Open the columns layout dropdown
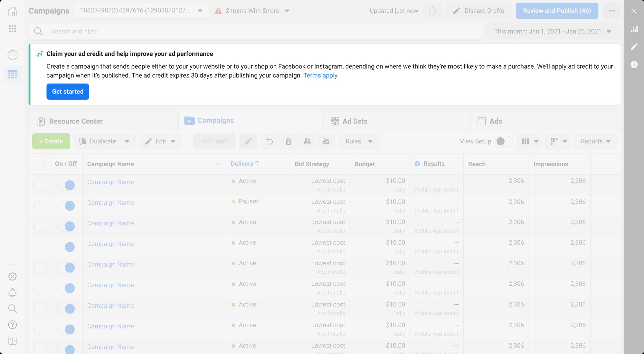 [x=529, y=141]
